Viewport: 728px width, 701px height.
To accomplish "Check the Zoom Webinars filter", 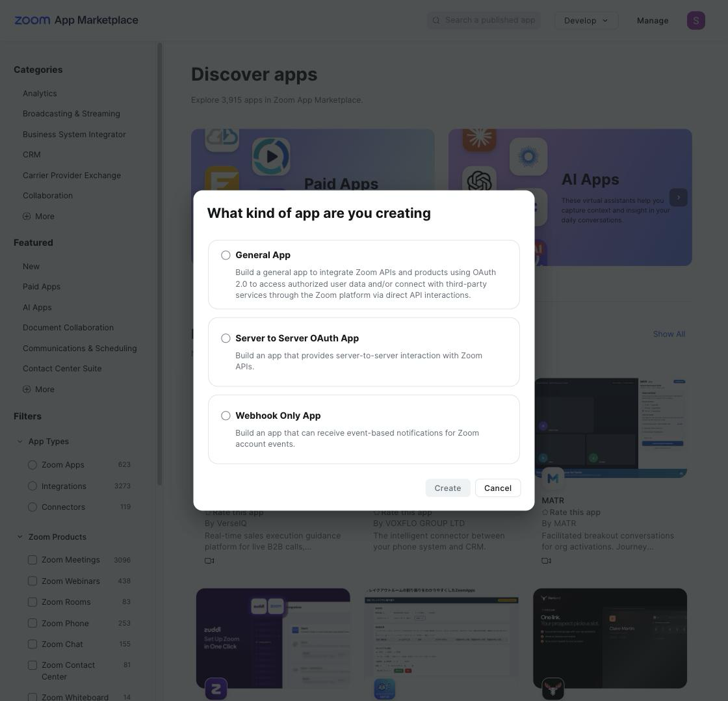I will click(x=32, y=581).
